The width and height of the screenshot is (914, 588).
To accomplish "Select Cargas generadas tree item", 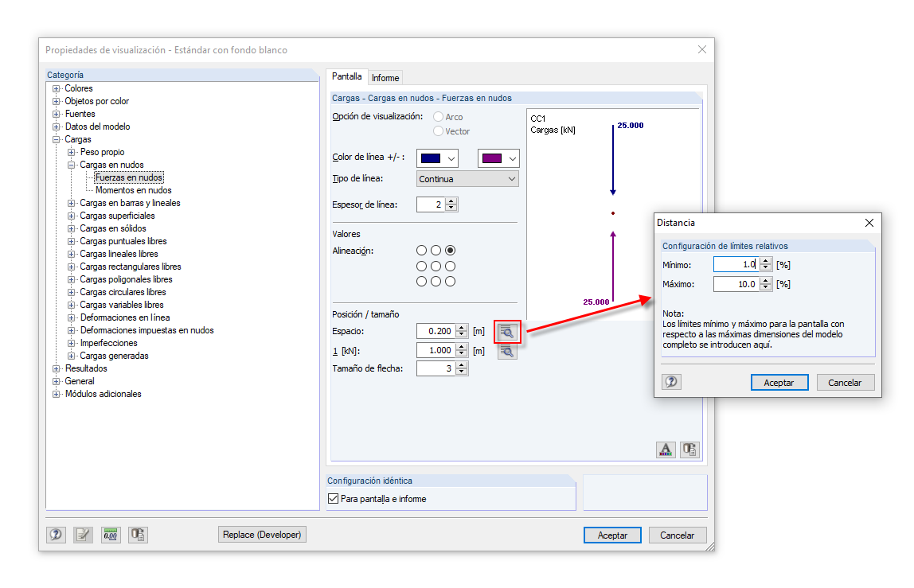I will pyautogui.click(x=115, y=356).
